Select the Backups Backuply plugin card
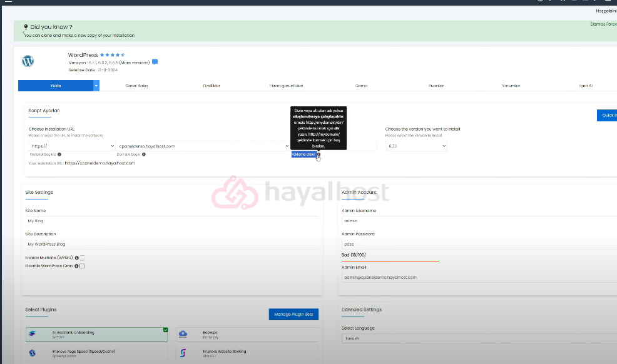The image size is (617, 364). 247,335
